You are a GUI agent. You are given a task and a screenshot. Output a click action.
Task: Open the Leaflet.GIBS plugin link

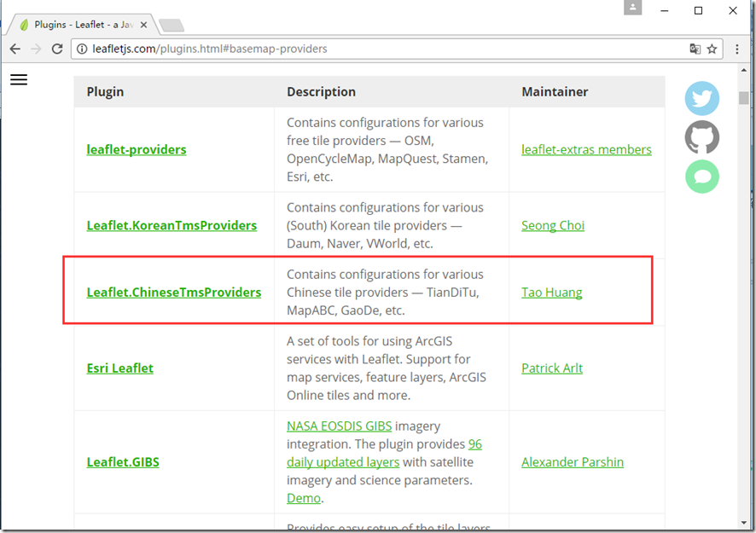(123, 461)
